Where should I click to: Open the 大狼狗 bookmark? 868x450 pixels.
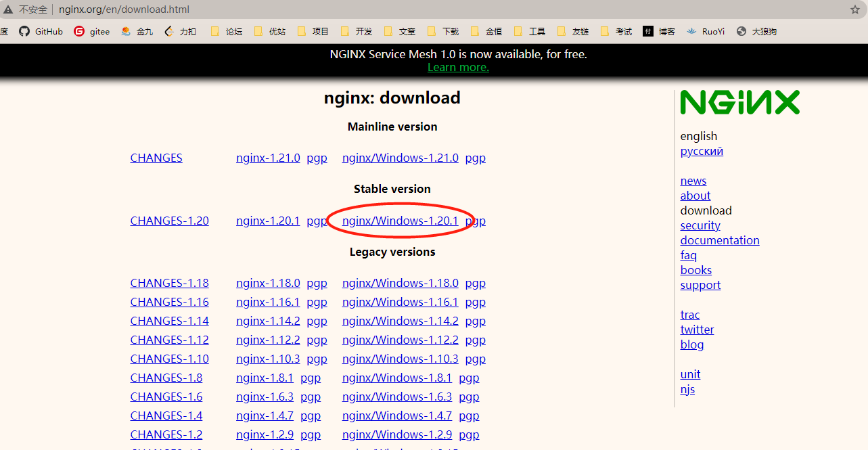click(x=756, y=31)
